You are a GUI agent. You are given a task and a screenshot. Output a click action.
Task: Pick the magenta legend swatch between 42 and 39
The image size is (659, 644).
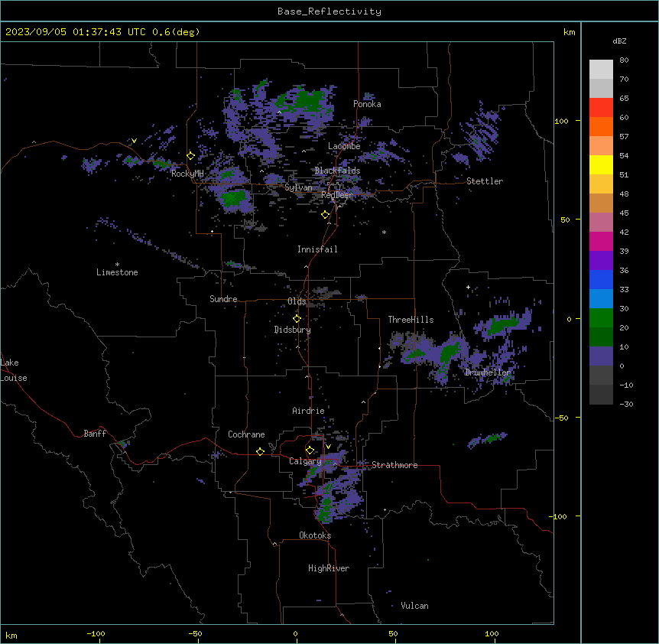pyautogui.click(x=601, y=241)
